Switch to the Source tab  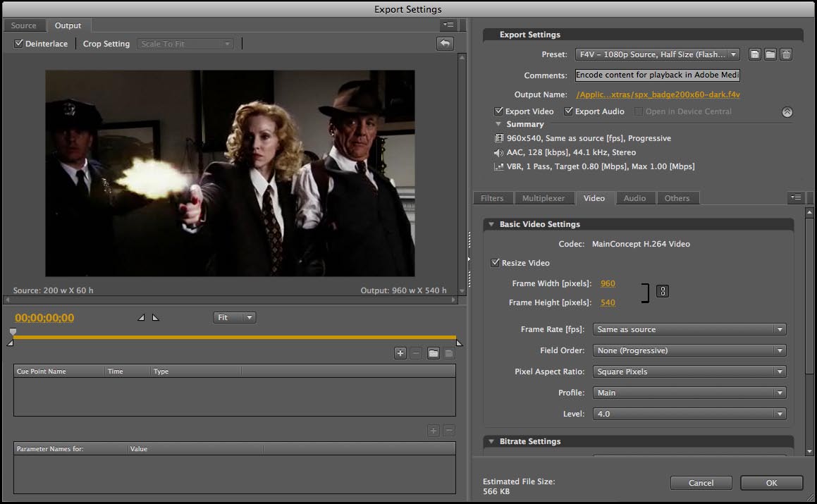click(23, 25)
